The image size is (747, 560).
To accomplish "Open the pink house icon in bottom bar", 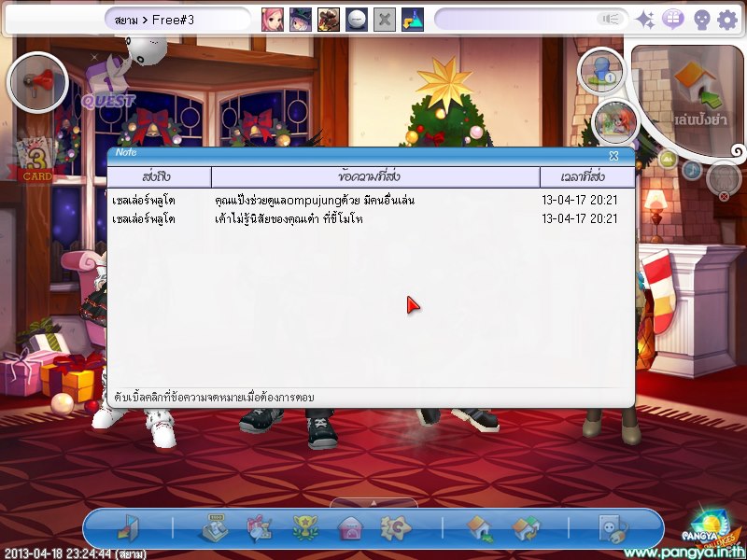I will pyautogui.click(x=350, y=528).
